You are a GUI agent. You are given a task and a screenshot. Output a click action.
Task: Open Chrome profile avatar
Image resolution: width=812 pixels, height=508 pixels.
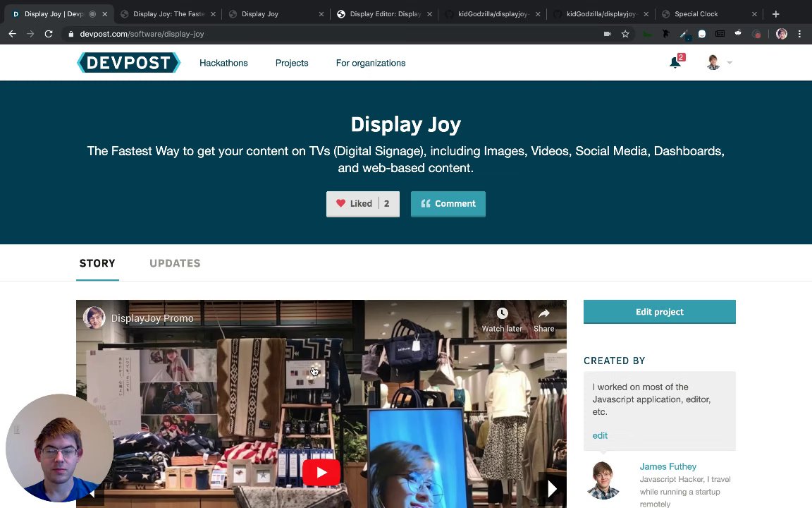[782, 34]
